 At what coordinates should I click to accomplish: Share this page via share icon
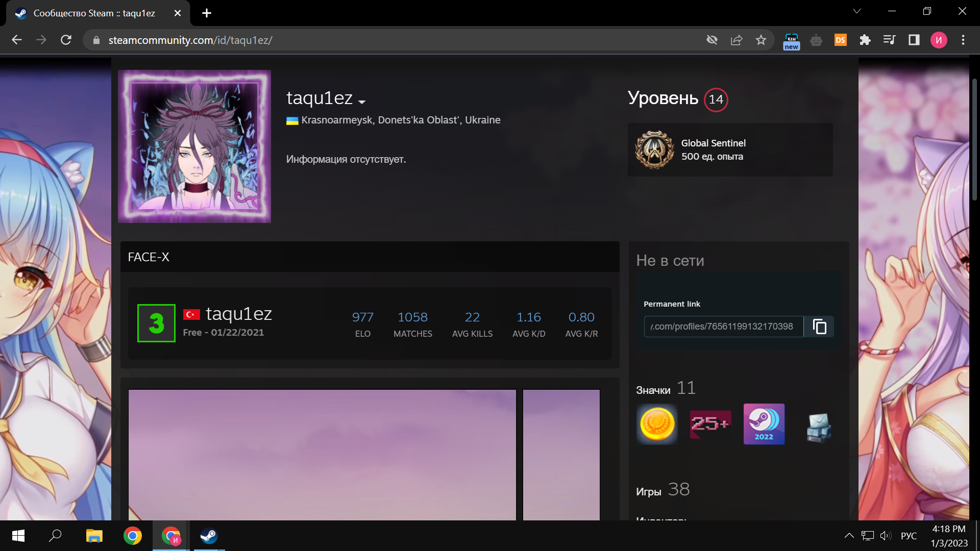pos(737,40)
